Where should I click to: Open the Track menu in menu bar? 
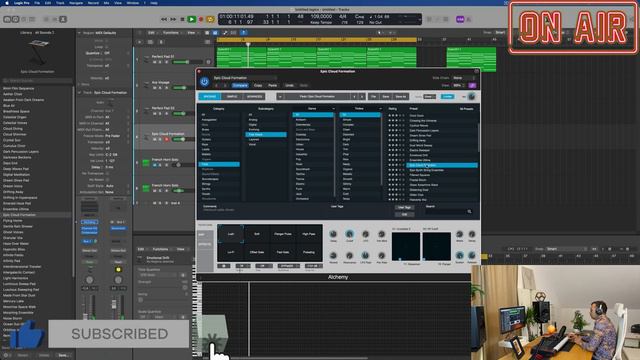pyautogui.click(x=60, y=3)
